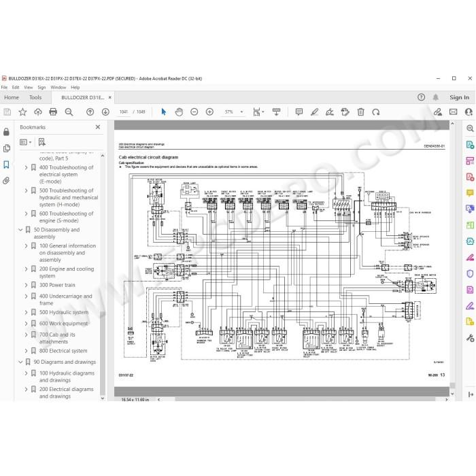476x476 pixels.
Task: Go to the previous page
Action: coord(90,112)
